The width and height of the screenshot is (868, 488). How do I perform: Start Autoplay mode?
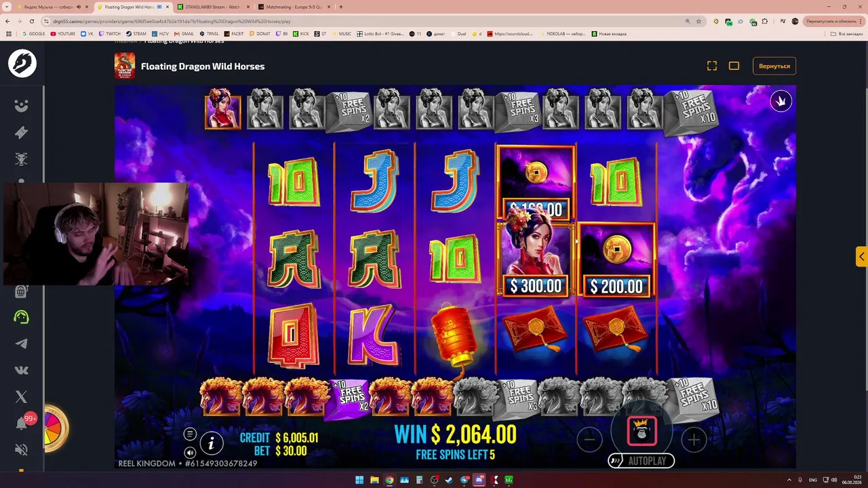(642, 461)
